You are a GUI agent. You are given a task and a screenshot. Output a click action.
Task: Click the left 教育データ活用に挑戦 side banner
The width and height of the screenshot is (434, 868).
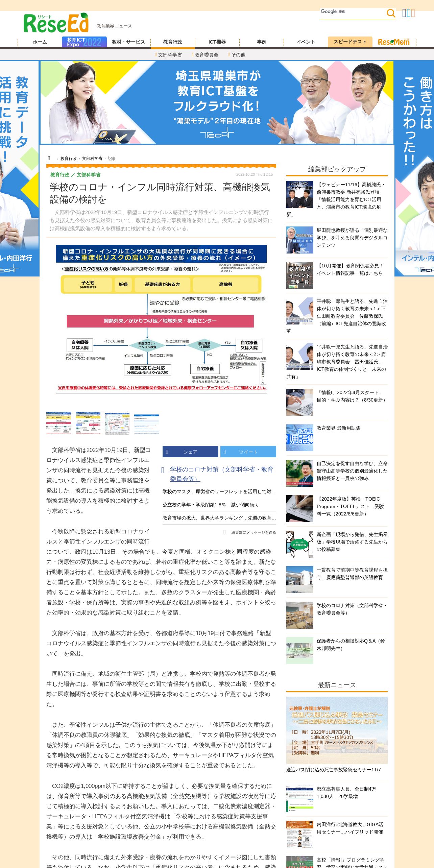19,169
